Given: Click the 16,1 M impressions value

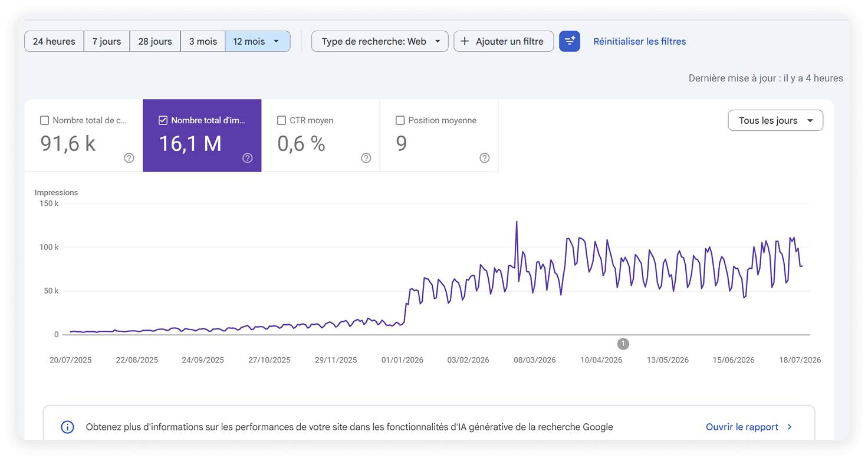Looking at the screenshot, I should 190,143.
